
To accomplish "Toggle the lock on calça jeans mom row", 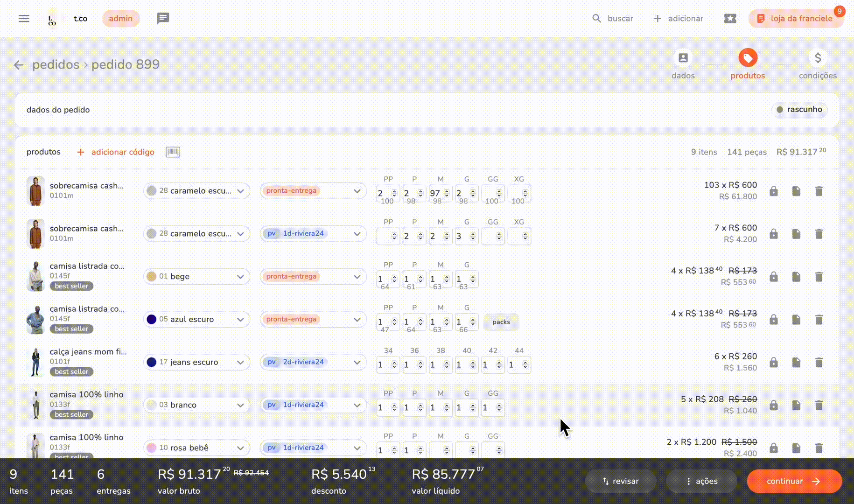I will [773, 363].
